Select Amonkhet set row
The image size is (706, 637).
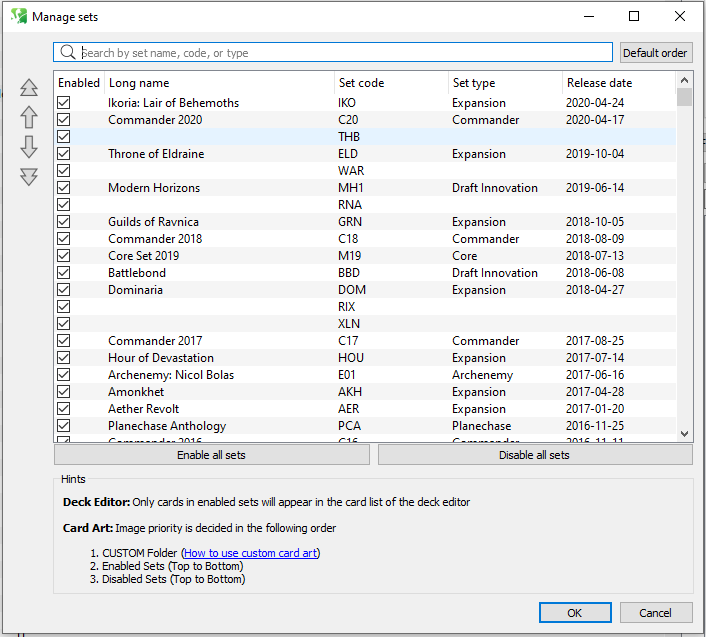pos(365,392)
